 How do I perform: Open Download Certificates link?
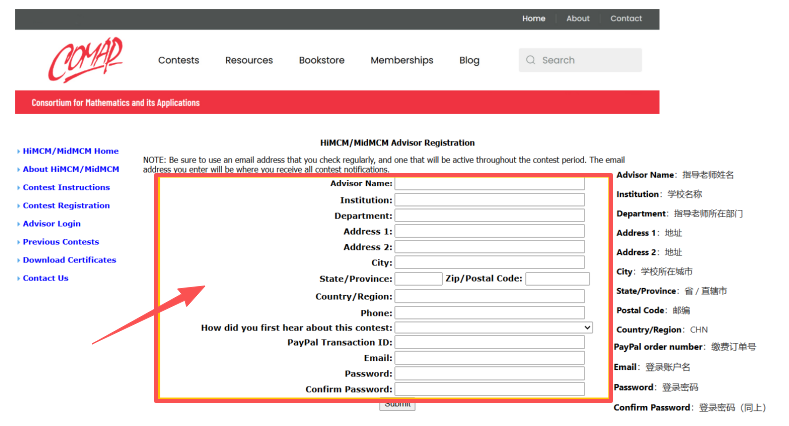point(69,260)
